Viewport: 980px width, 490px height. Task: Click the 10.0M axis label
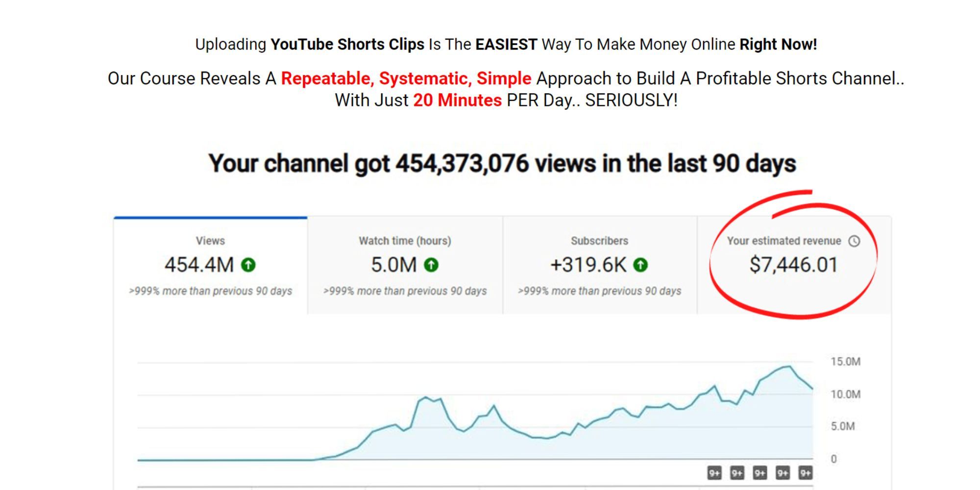coord(845,394)
